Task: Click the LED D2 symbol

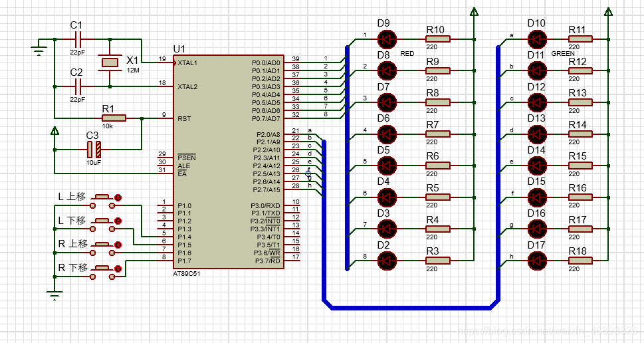Action: pos(386,261)
